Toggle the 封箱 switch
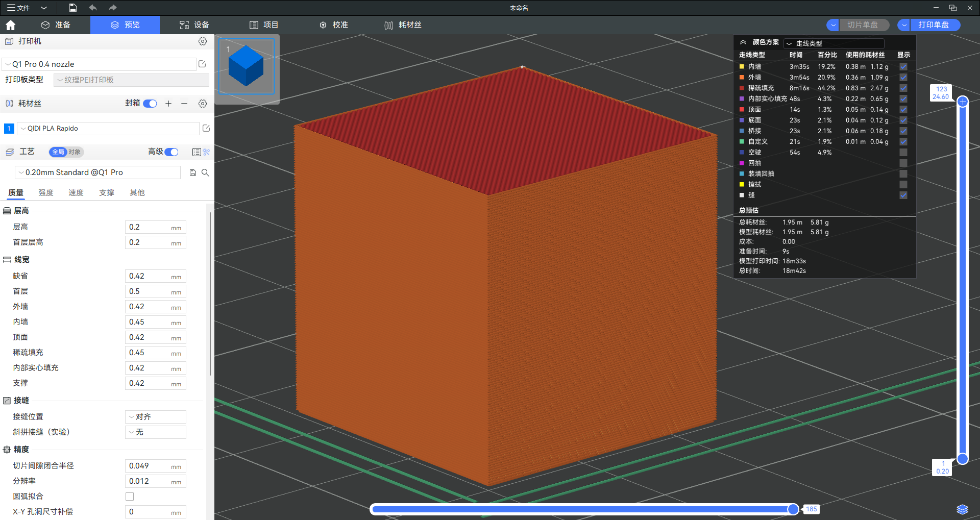Viewport: 980px width, 520px height. pyautogui.click(x=150, y=104)
